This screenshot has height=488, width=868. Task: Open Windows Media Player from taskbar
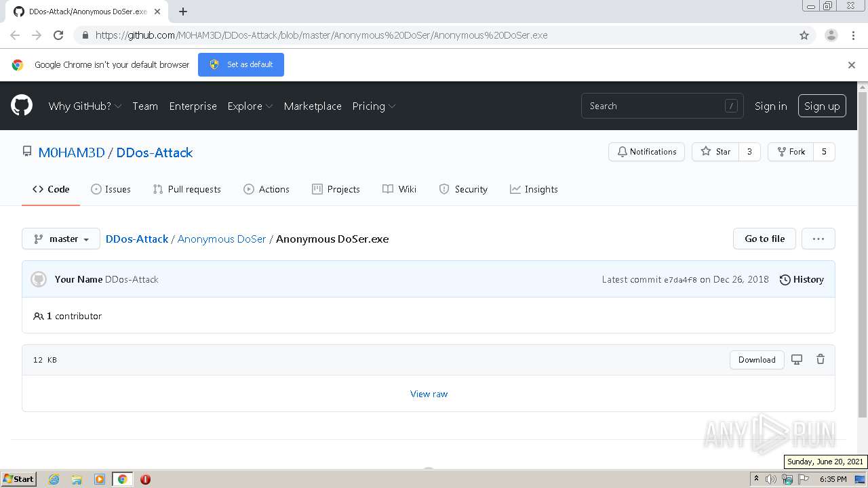100,479
